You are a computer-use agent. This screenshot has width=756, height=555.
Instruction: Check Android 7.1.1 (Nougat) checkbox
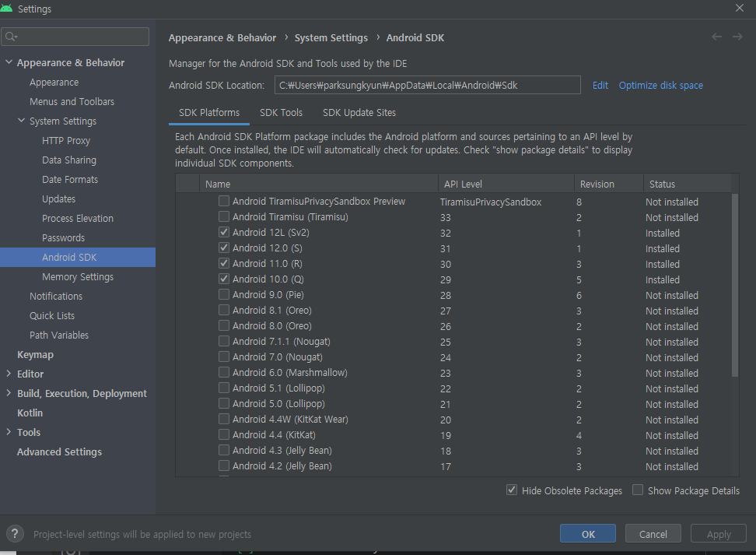click(x=224, y=341)
